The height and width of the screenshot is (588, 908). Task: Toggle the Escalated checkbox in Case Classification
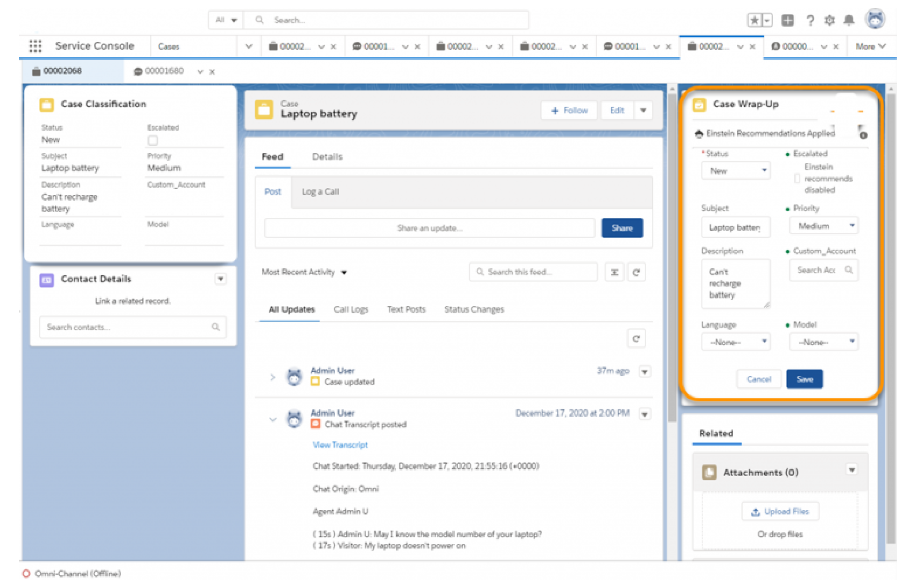pyautogui.click(x=153, y=140)
